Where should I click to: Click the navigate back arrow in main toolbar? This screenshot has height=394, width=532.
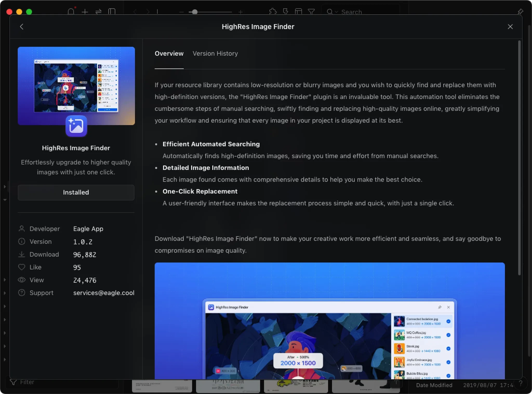pos(135,12)
